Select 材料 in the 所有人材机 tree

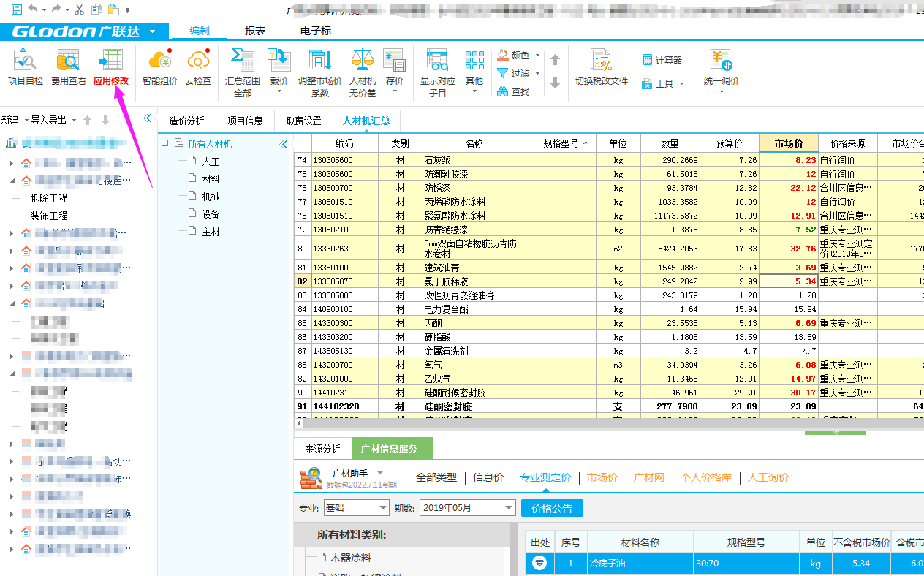coord(211,179)
